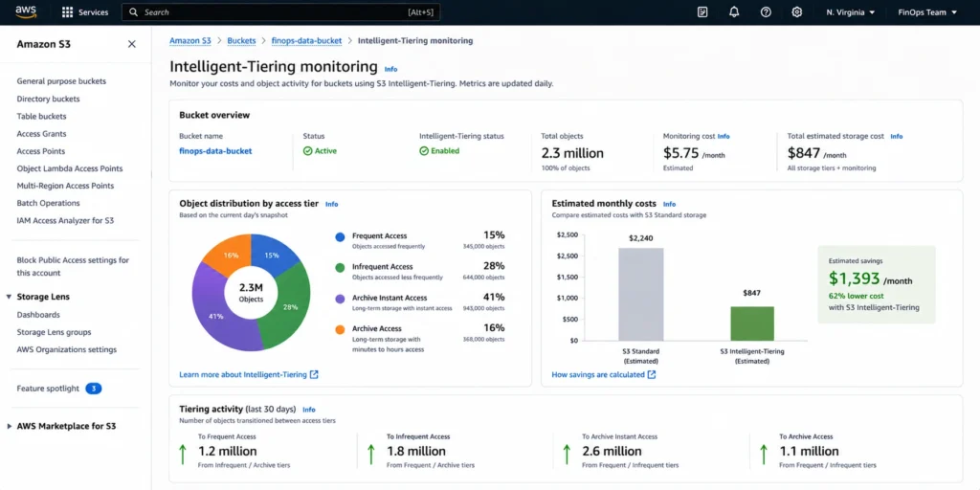
Task: Click the purple 41% donut chart segment
Action: 217,316
